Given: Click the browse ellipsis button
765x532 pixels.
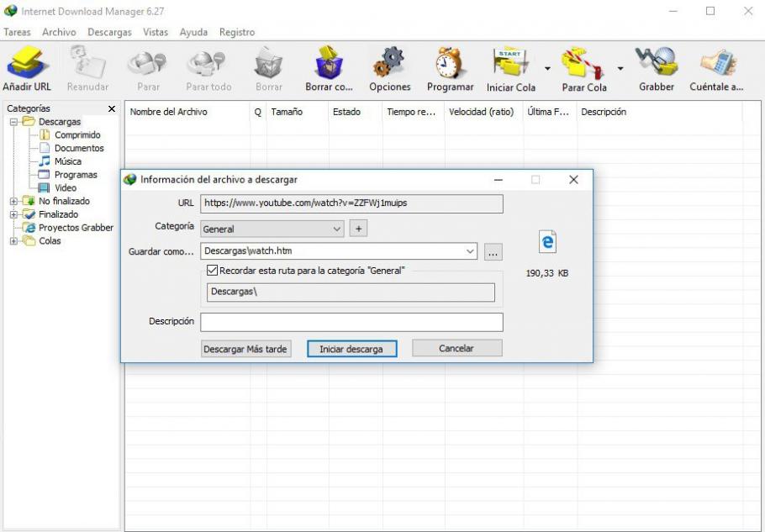Looking at the screenshot, I should (x=493, y=252).
